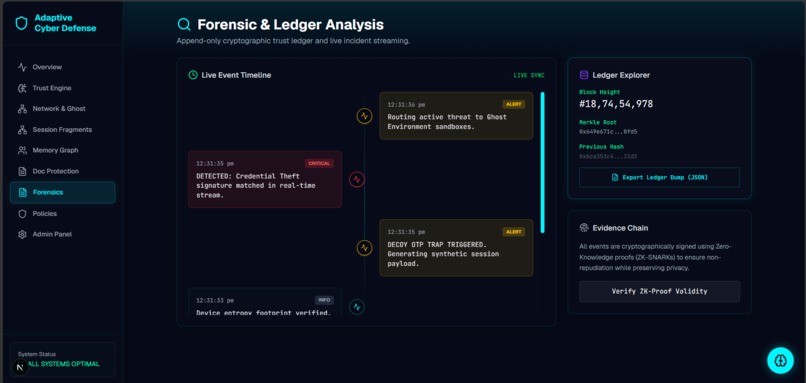
Task: Click the CRITICAL badge on Credential Theft event
Action: tap(319, 163)
